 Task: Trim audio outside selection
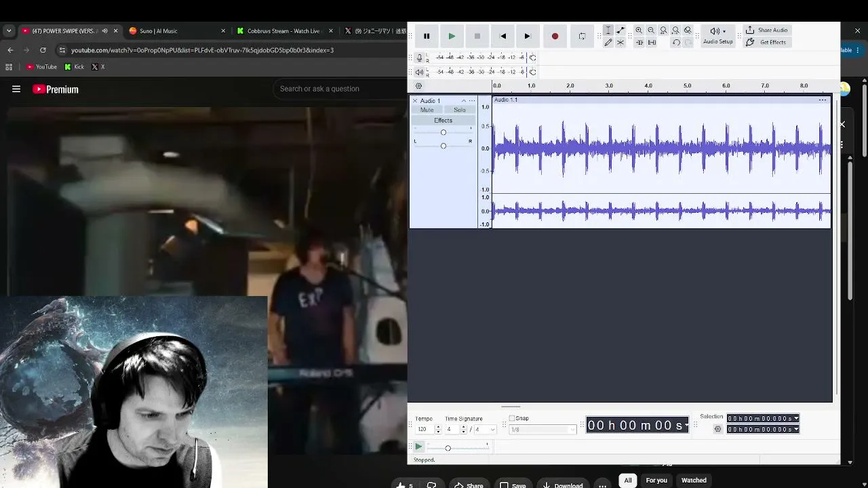point(639,42)
